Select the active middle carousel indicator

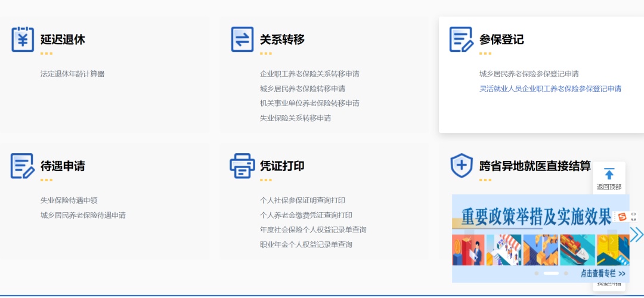pyautogui.click(x=551, y=274)
